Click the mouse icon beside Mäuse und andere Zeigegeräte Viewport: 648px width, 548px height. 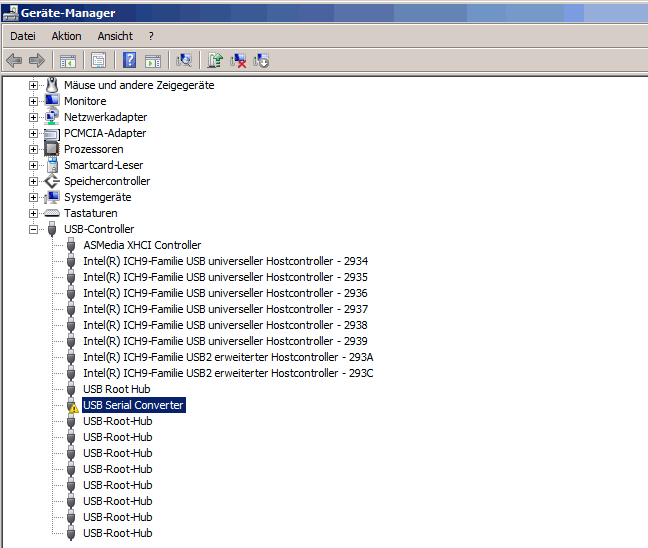52,85
